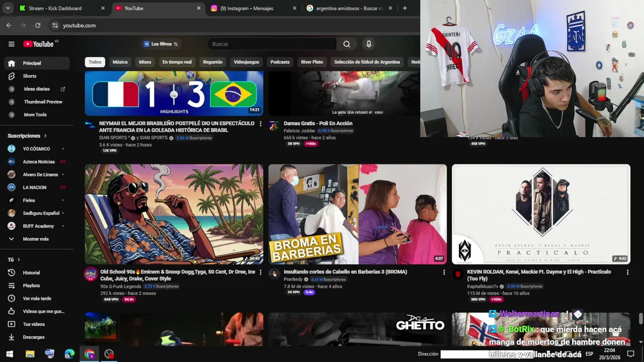
Task: Play the Snoop Dogg beach thumbnail
Action: 174,214
